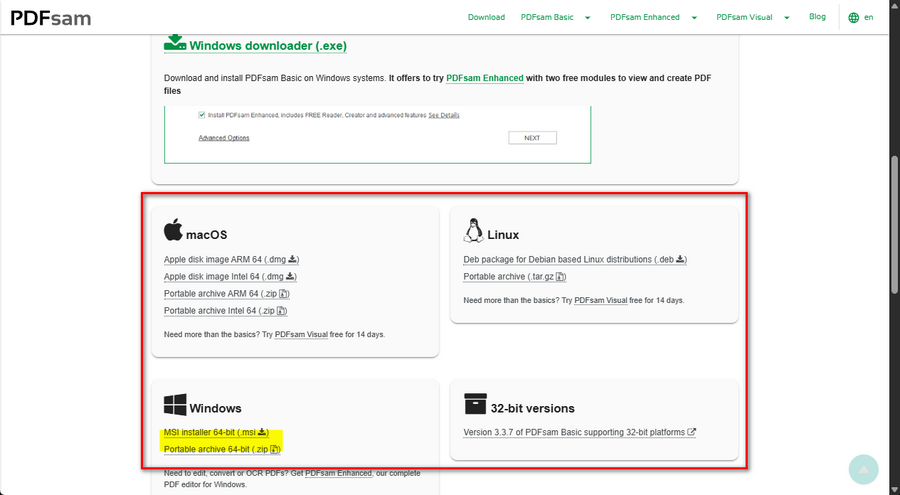
Task: Click the back-to-top round button
Action: [863, 469]
